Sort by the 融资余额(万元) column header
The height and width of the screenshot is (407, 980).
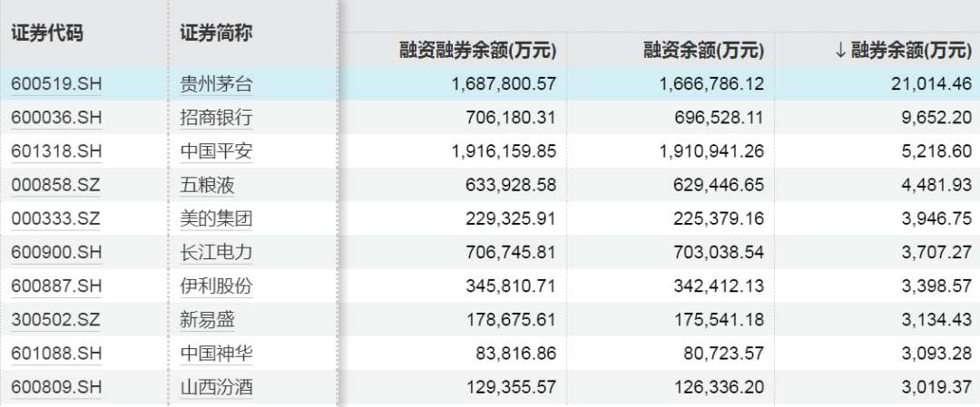[x=702, y=50]
